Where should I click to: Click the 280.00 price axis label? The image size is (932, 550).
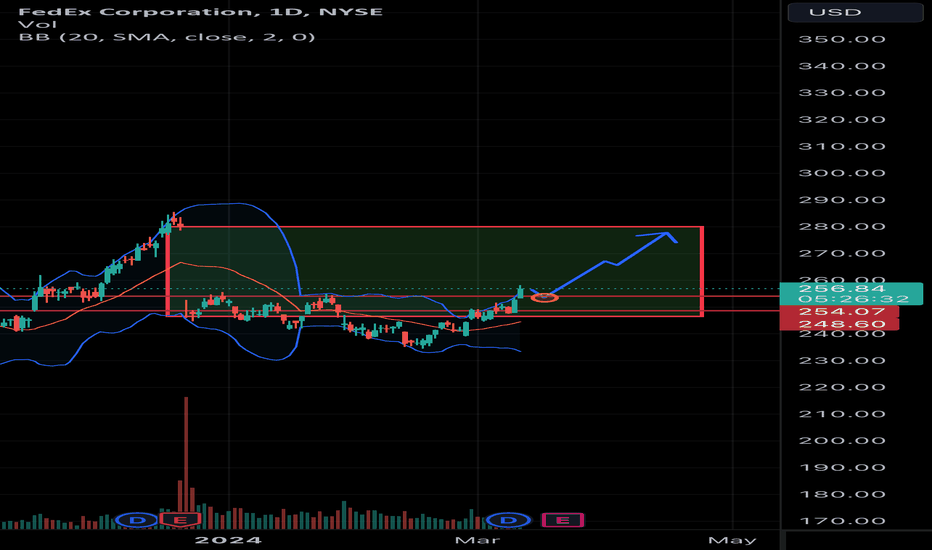[x=842, y=227]
